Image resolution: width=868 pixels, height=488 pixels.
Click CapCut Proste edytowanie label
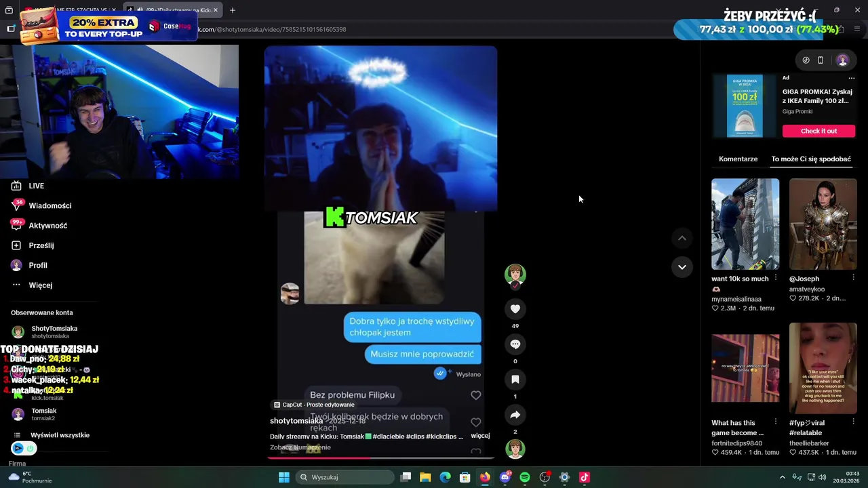pos(314,405)
